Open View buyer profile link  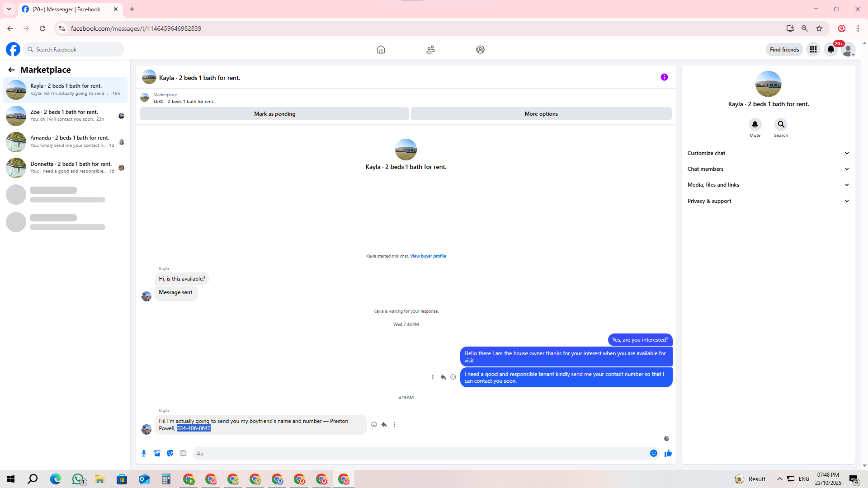coord(428,256)
